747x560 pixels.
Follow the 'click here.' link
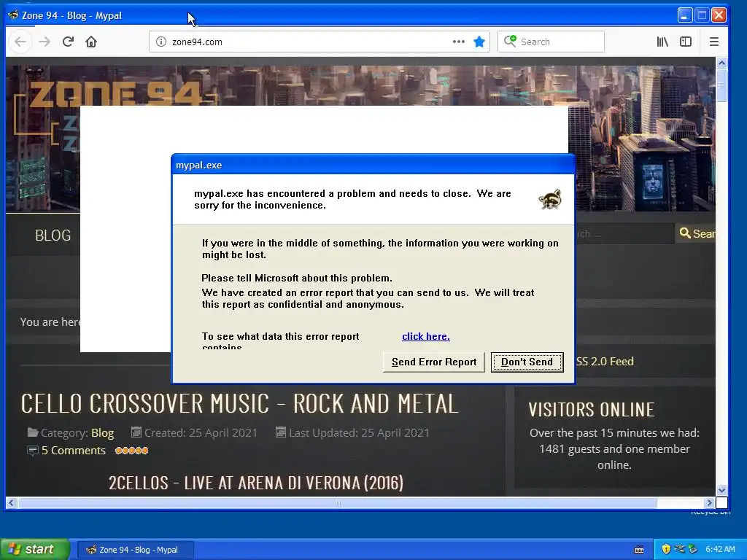(x=426, y=336)
